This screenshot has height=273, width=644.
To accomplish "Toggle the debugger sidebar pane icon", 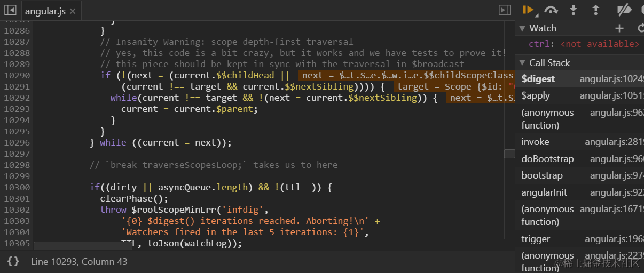I will click(x=505, y=10).
